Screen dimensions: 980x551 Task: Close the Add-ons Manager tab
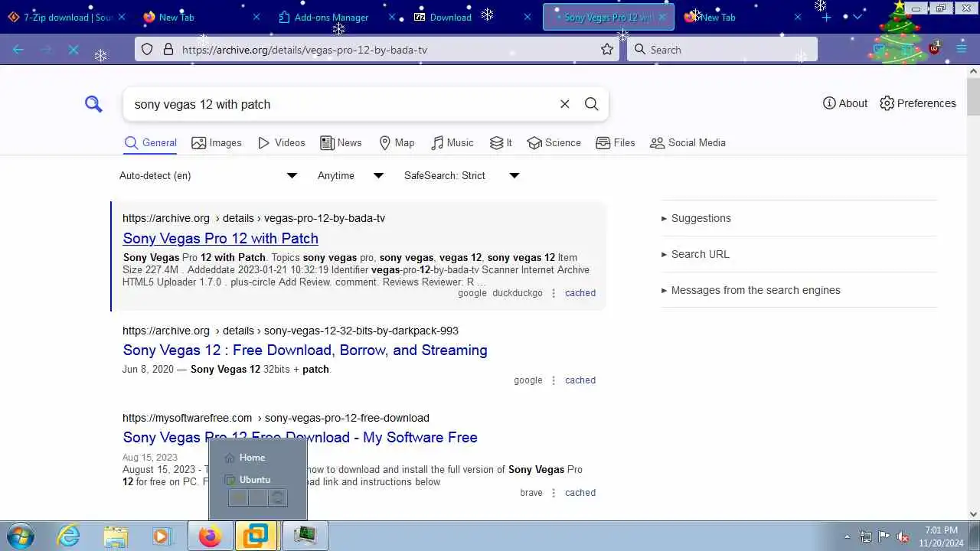[x=392, y=17]
